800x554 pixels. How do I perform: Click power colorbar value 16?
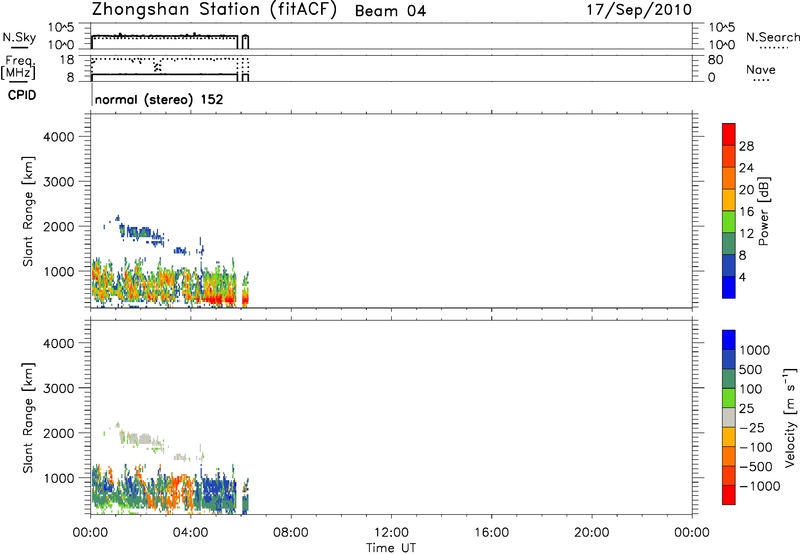pyautogui.click(x=746, y=212)
